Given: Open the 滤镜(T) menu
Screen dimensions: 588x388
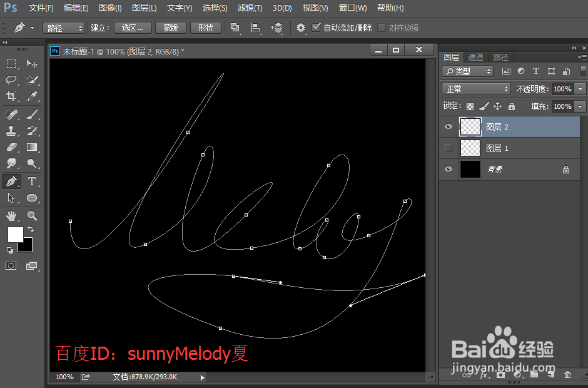Looking at the screenshot, I should click(250, 8).
